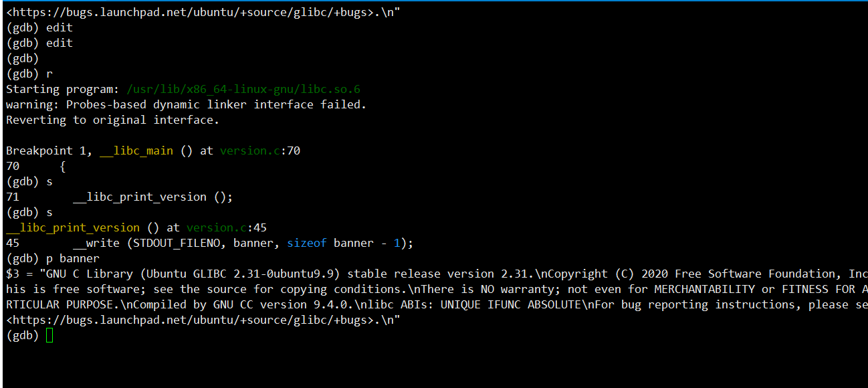Click the 'warning: Probes-based dynamic linker' line
Screen dimensions: 868x388
tap(187, 104)
